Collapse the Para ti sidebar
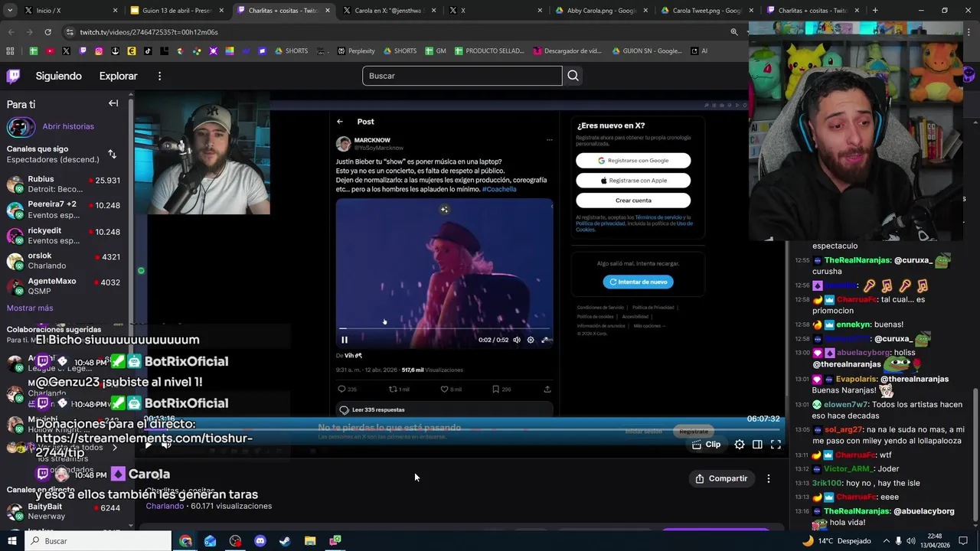The image size is (980, 551). pyautogui.click(x=113, y=103)
